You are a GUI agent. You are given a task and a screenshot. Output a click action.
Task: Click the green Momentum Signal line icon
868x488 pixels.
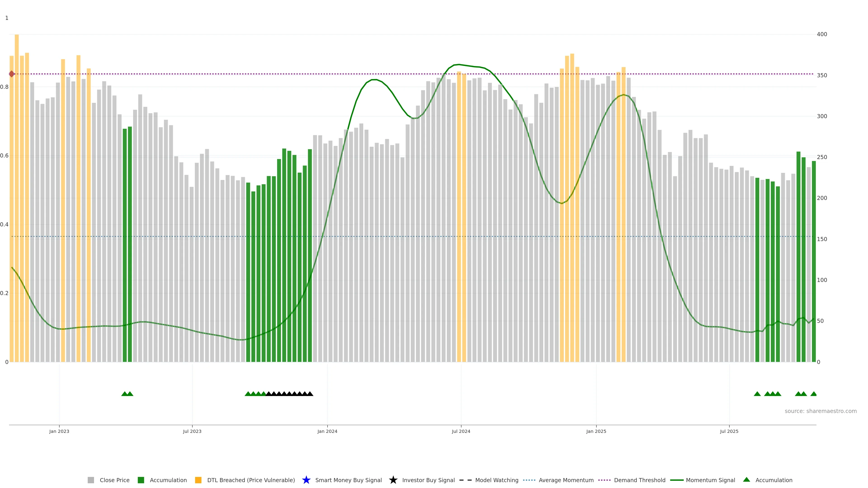(677, 480)
